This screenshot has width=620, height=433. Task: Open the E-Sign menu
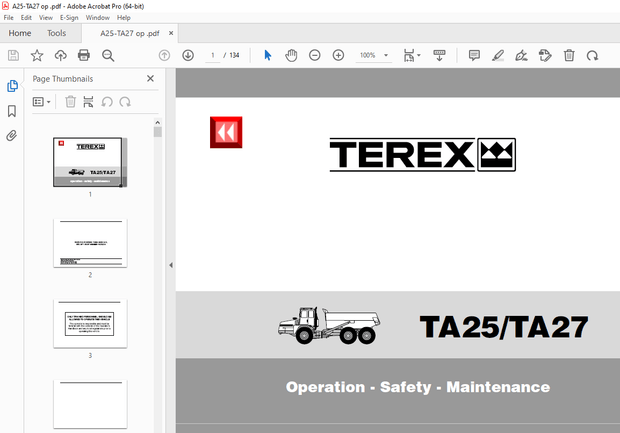69,18
